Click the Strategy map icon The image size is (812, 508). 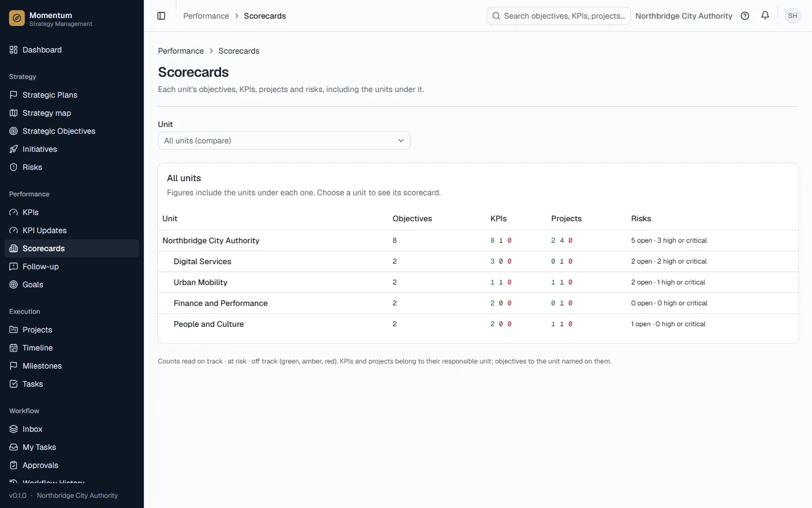click(14, 113)
